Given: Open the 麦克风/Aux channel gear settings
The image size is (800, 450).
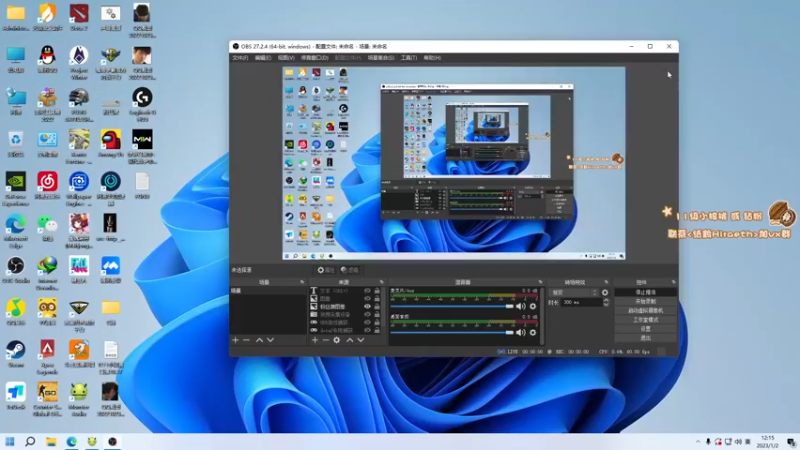Looking at the screenshot, I should [x=533, y=306].
